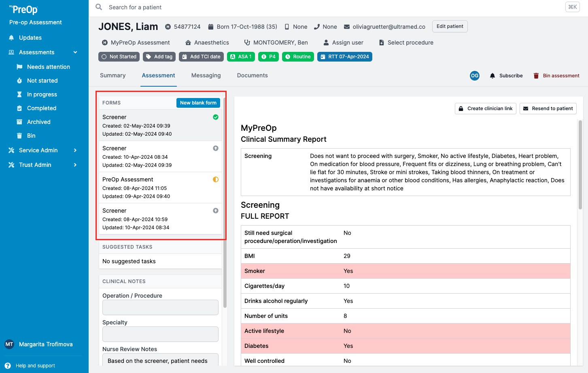Viewport: 588px width, 373px height.
Task: Open the PreOp Assessment form
Action: 160,188
